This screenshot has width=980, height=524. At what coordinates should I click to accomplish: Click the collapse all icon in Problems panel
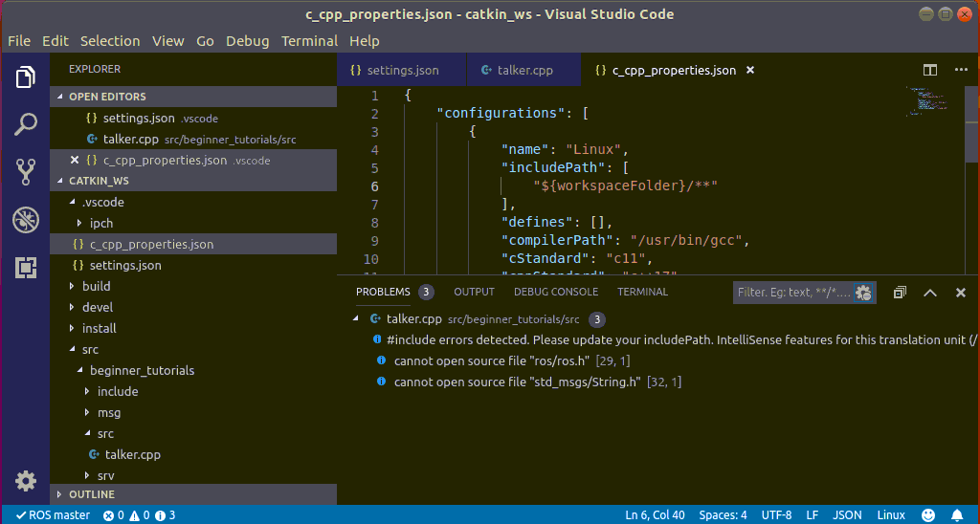tap(900, 293)
